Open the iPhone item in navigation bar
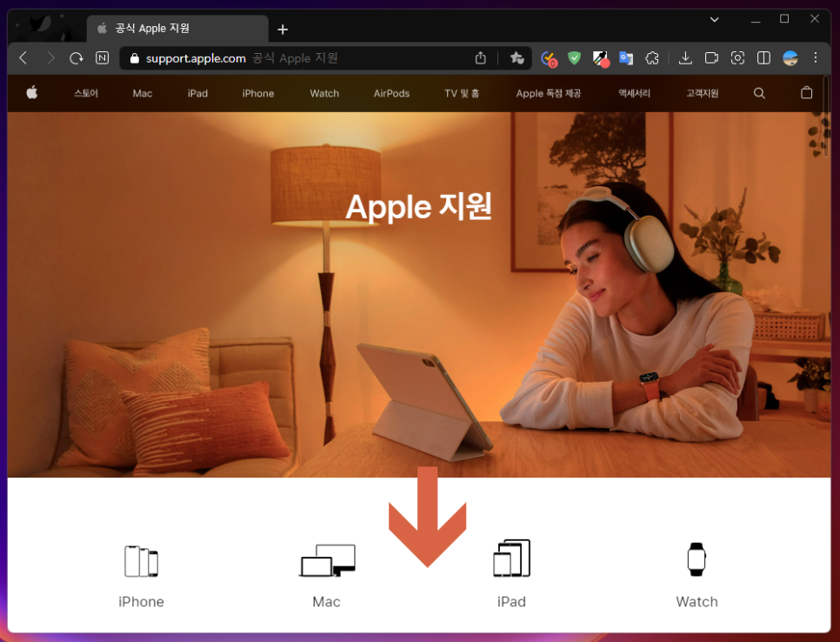This screenshot has height=642, width=840. pyautogui.click(x=258, y=93)
